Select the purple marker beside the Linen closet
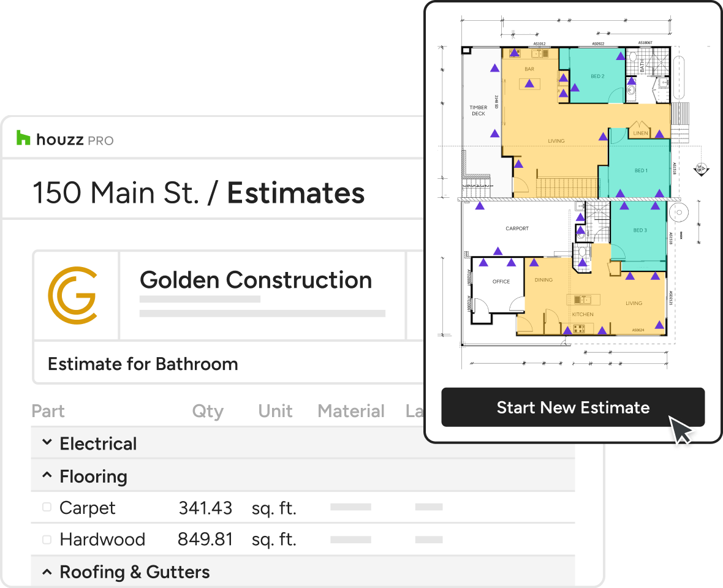This screenshot has height=588, width=723. tap(659, 133)
